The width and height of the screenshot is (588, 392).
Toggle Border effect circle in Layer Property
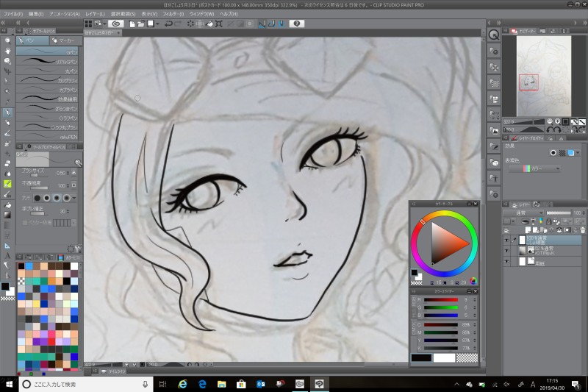553,153
